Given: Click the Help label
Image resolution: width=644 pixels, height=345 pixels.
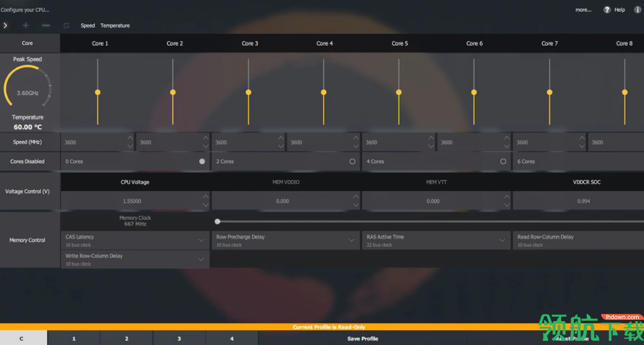Looking at the screenshot, I should pyautogui.click(x=619, y=9).
